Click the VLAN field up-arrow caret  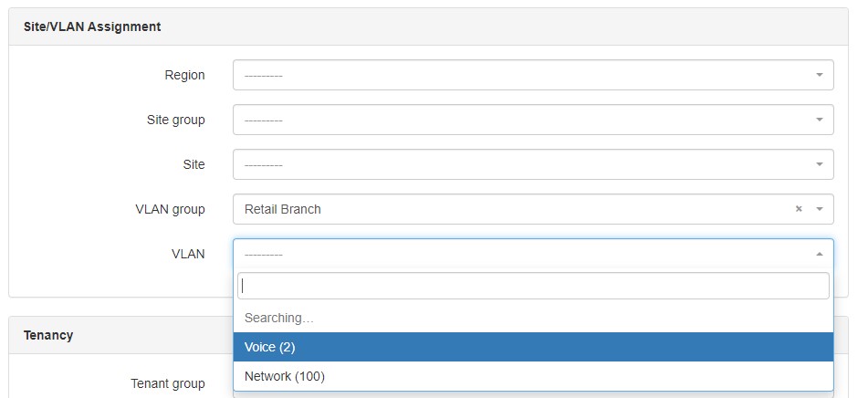click(x=820, y=254)
